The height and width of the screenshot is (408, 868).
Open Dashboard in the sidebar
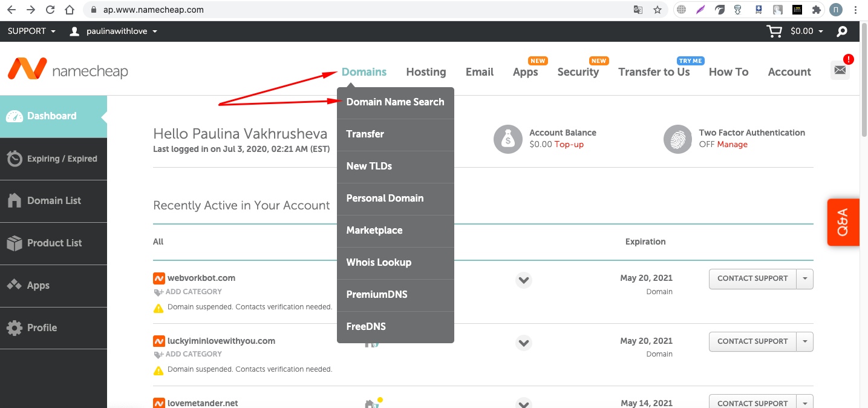click(x=53, y=116)
